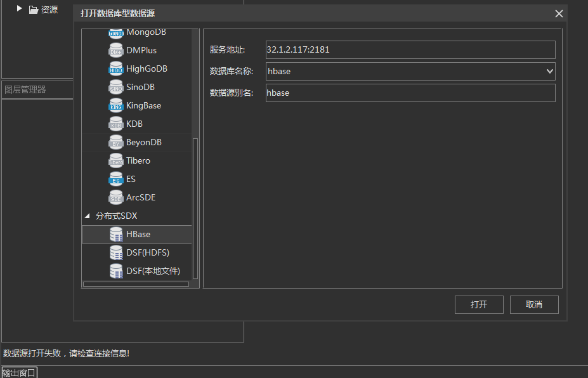Open the 数据库名称 dropdown arrow
The width and height of the screenshot is (588, 378).
(550, 71)
